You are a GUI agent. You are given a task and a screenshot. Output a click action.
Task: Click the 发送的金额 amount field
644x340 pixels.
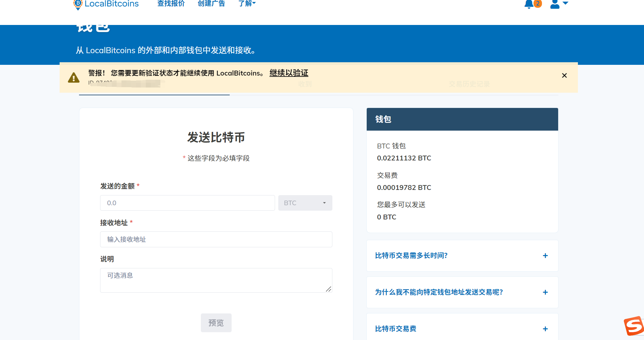point(188,203)
